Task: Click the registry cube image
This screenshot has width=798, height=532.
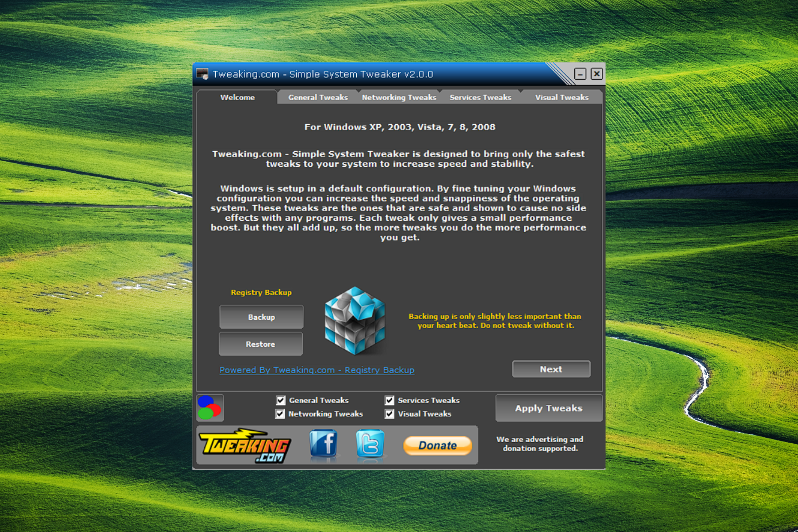Action: click(x=355, y=320)
